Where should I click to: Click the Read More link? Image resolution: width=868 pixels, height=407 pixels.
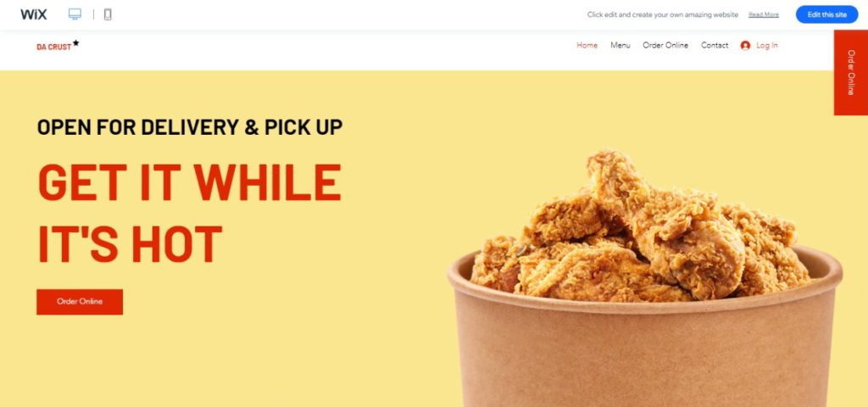764,15
